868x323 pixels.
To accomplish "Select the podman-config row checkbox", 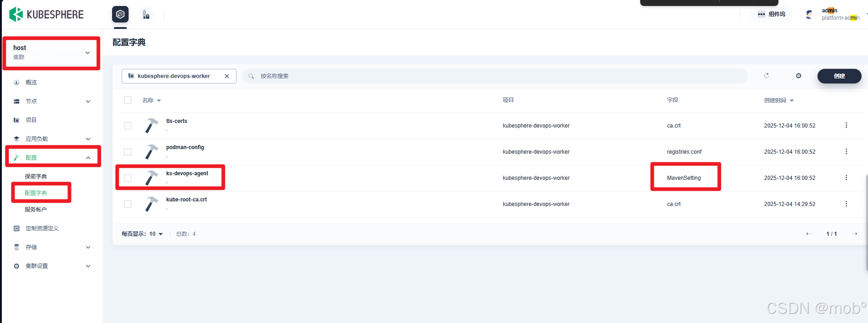I will 128,152.
